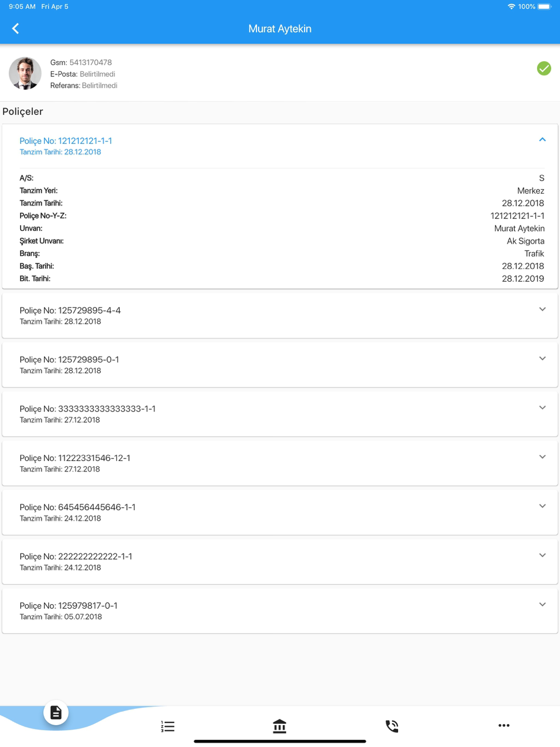The image size is (560, 747).
Task: Collapse policy 121212121-1-1 with the chevron
Action: [x=542, y=139]
